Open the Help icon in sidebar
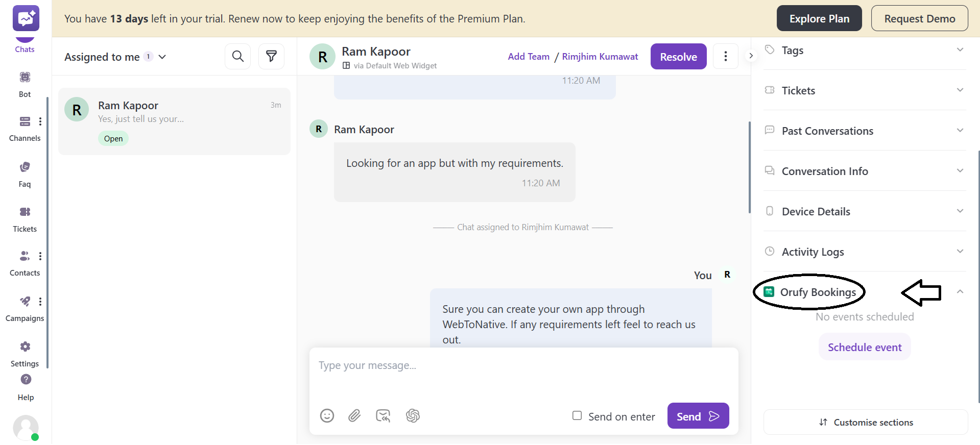Screen dimensions: 980x445 tap(26, 380)
